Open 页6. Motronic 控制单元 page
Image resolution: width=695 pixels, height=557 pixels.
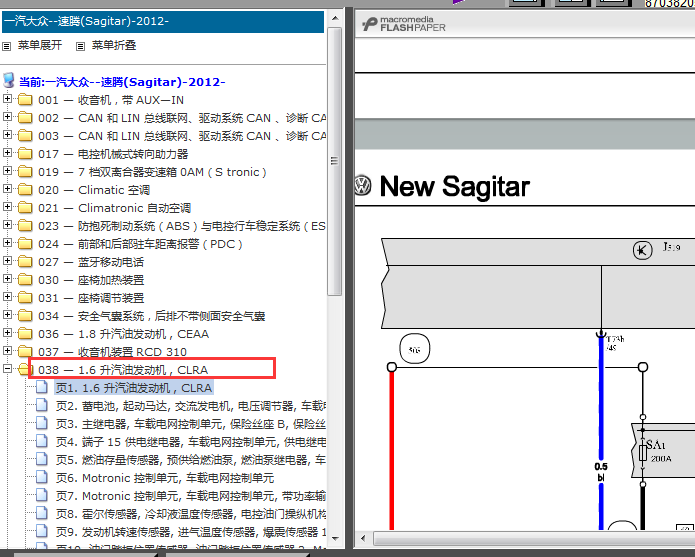[x=165, y=478]
